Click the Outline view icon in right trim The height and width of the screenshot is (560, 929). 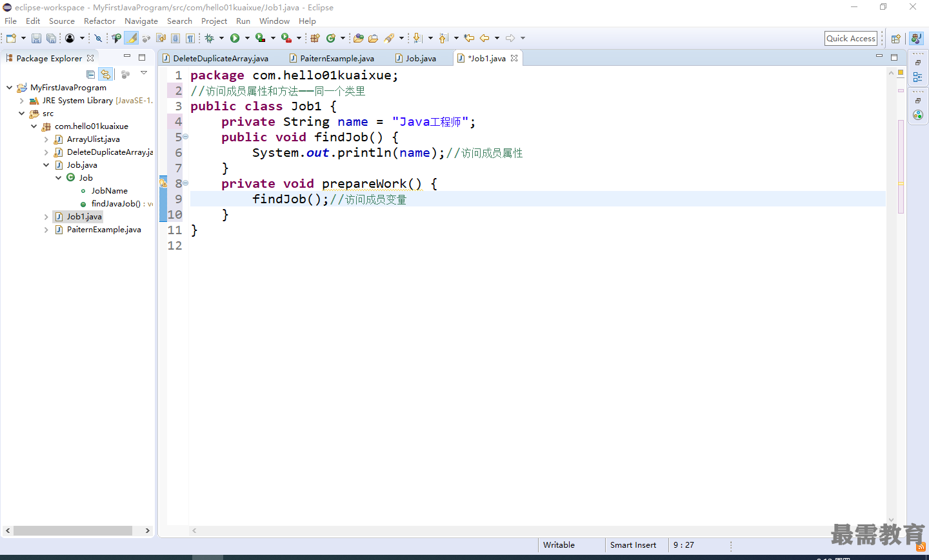click(917, 77)
